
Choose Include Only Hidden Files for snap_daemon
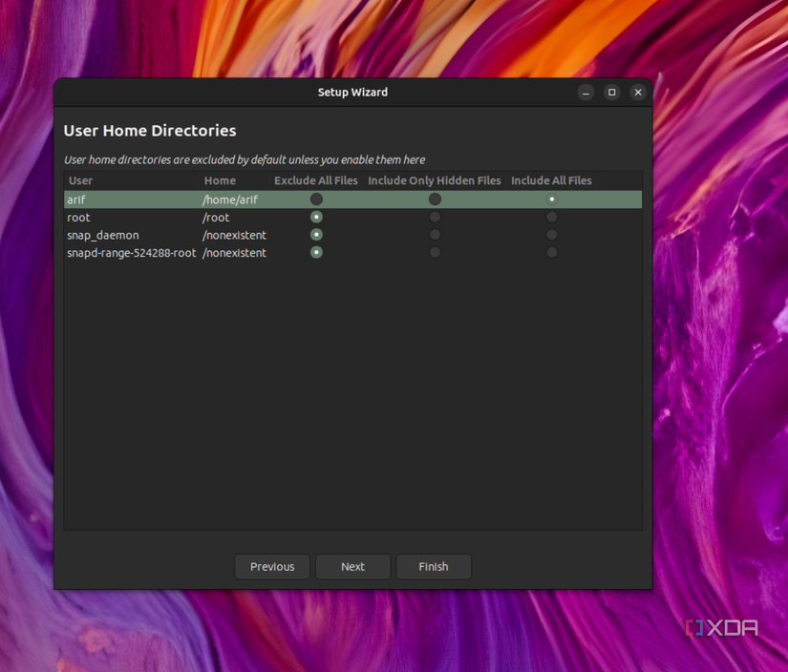[x=435, y=234]
